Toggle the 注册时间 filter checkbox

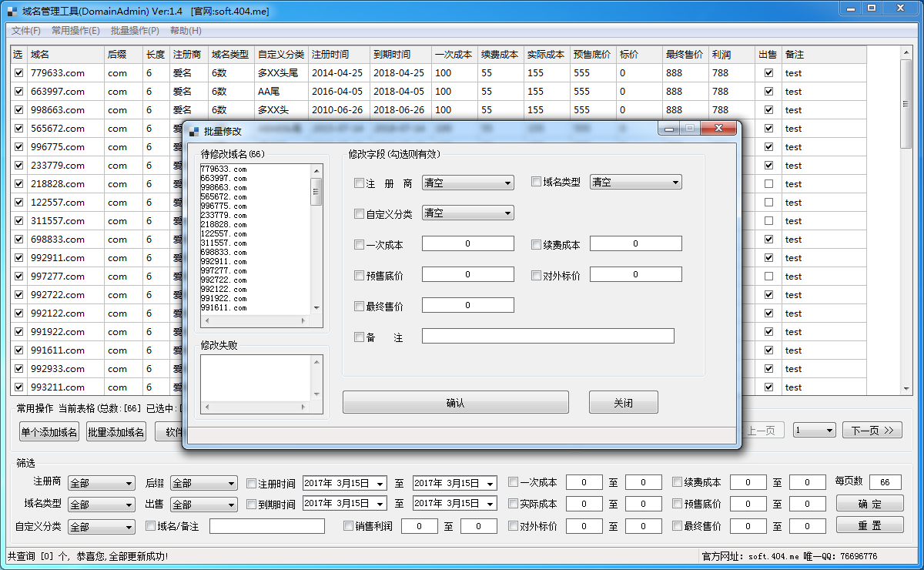[x=251, y=484]
